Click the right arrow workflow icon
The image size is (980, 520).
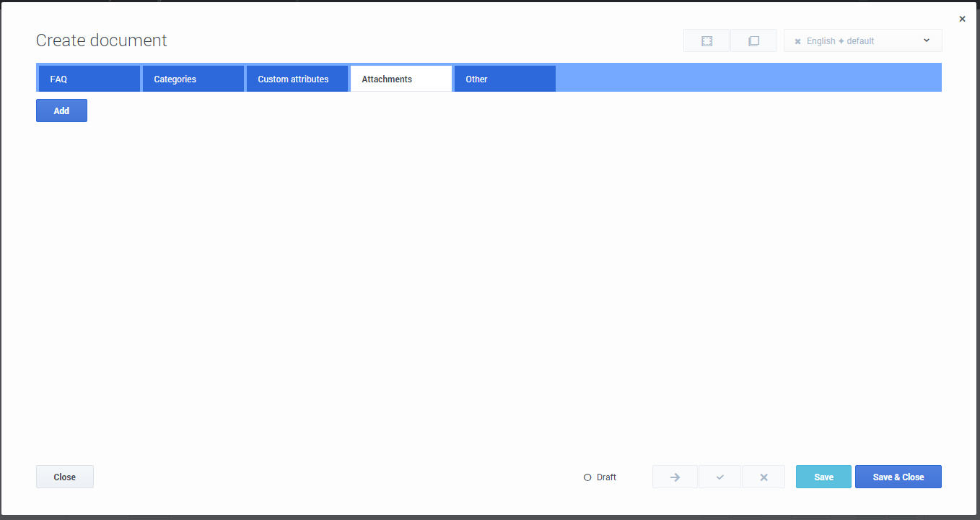675,477
